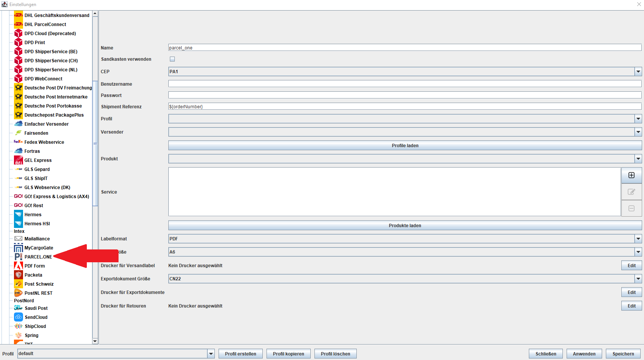Open the label size dropdown showing A6
The width and height of the screenshot is (644, 360).
pos(405,252)
